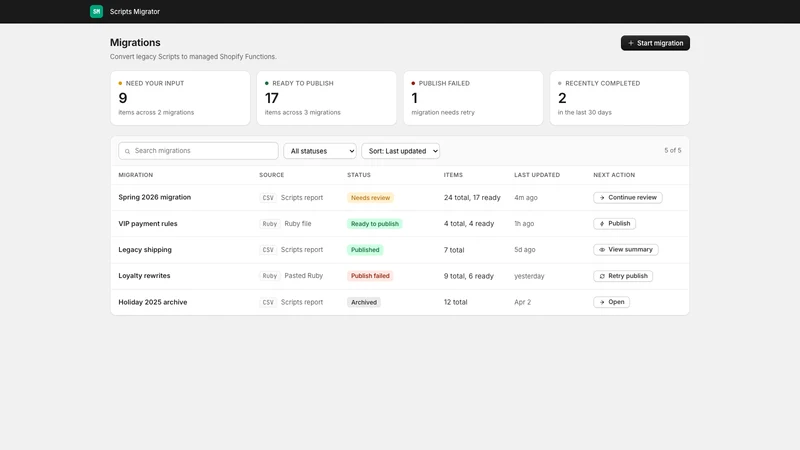Click the Scripts Migrator app title
Image resolution: width=800 pixels, height=450 pixels.
135,11
